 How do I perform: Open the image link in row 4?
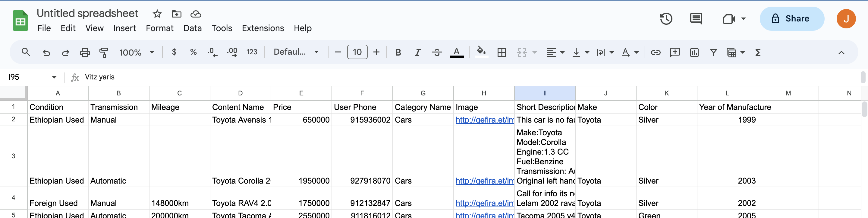tap(485, 203)
